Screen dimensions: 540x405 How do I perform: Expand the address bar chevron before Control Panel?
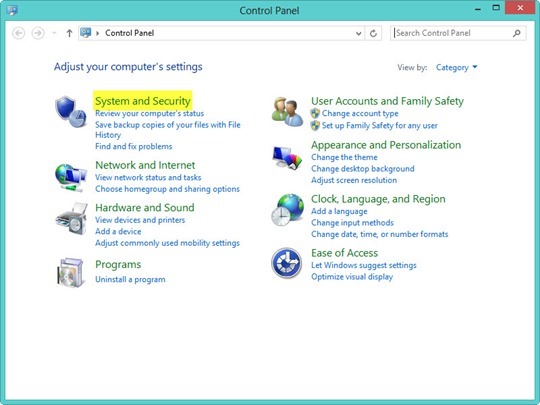coord(98,33)
